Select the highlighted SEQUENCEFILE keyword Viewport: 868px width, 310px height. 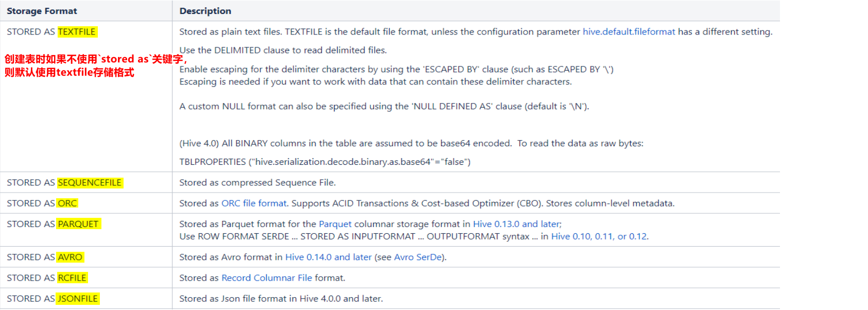tap(90, 183)
